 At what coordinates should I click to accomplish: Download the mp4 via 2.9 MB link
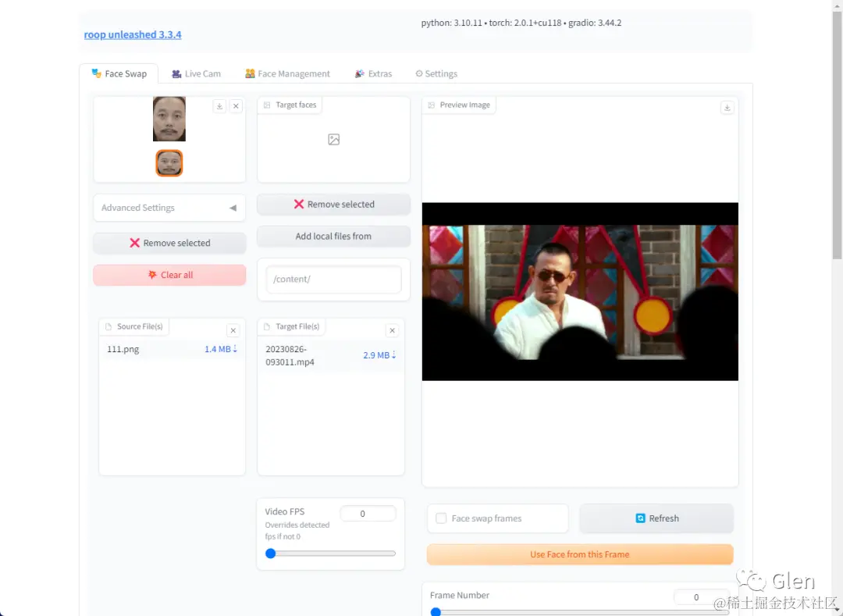pos(379,355)
